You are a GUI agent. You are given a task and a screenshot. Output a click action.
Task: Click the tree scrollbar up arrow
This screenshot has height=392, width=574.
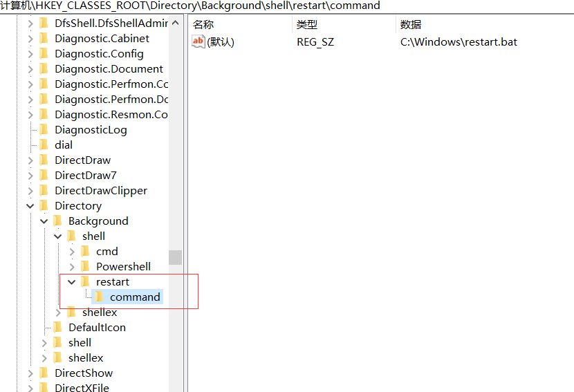(x=176, y=23)
